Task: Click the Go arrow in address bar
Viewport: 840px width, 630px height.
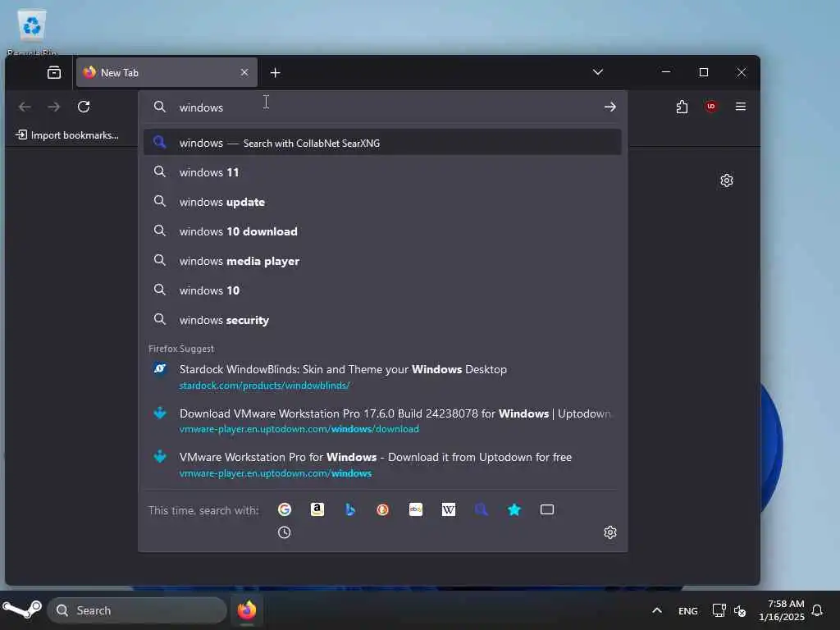Action: [609, 107]
